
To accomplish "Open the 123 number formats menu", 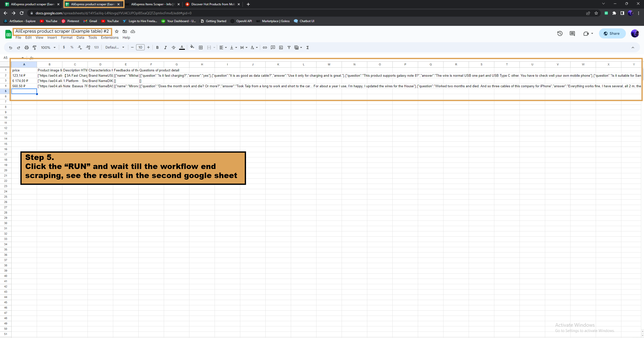I will (x=96, y=47).
